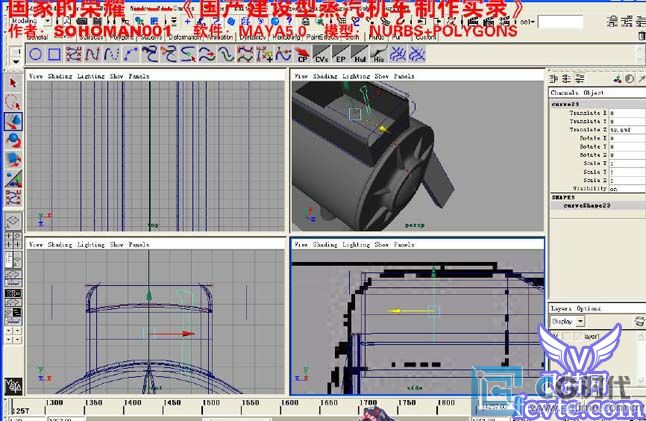Screen dimensions: 646x421
Task: Open Channels menu in channel box
Action: (x=564, y=93)
